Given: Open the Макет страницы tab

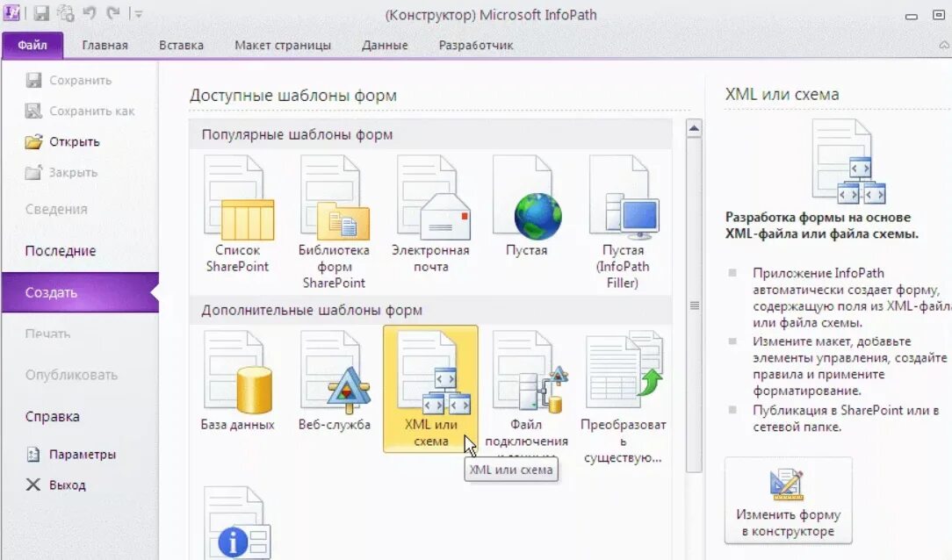Looking at the screenshot, I should 282,46.
